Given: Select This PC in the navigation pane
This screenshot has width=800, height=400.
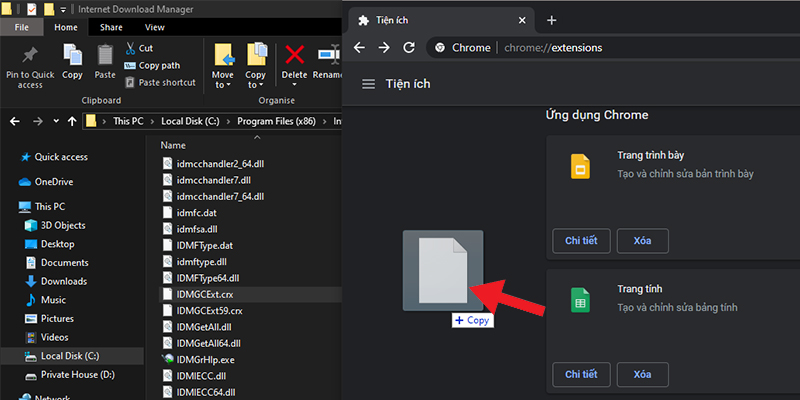Looking at the screenshot, I should [x=42, y=207].
